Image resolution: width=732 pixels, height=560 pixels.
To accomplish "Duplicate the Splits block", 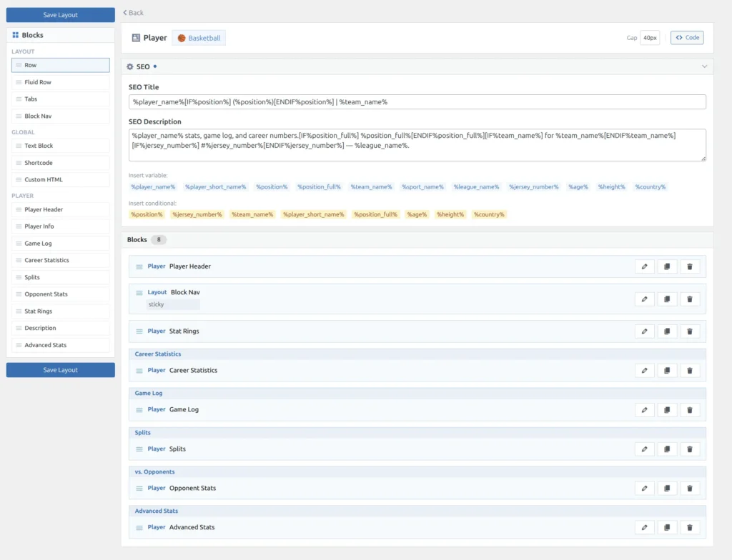I will click(667, 449).
